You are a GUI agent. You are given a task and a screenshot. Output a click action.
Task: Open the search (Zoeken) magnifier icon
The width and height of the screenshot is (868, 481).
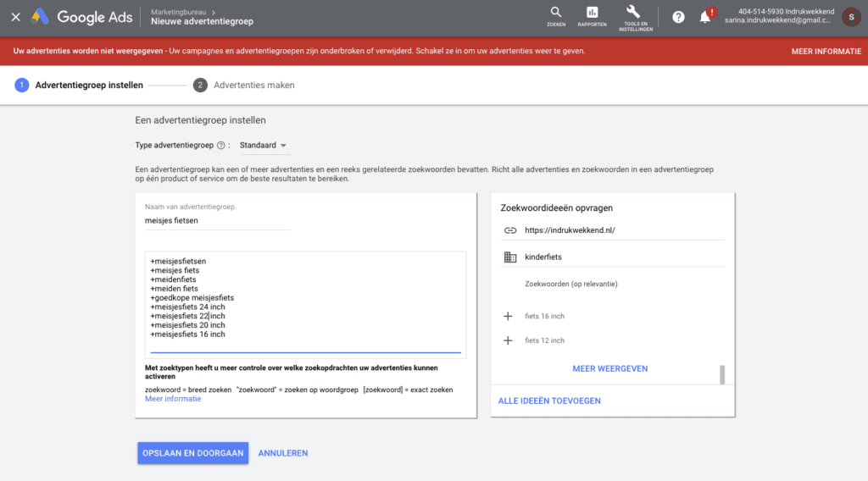tap(556, 14)
